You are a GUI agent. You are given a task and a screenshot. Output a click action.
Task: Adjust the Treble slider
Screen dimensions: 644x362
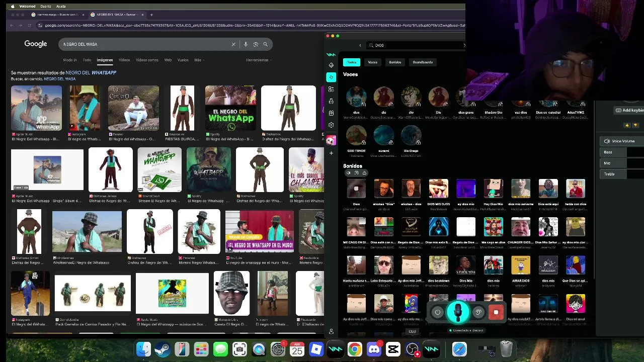tap(622, 174)
